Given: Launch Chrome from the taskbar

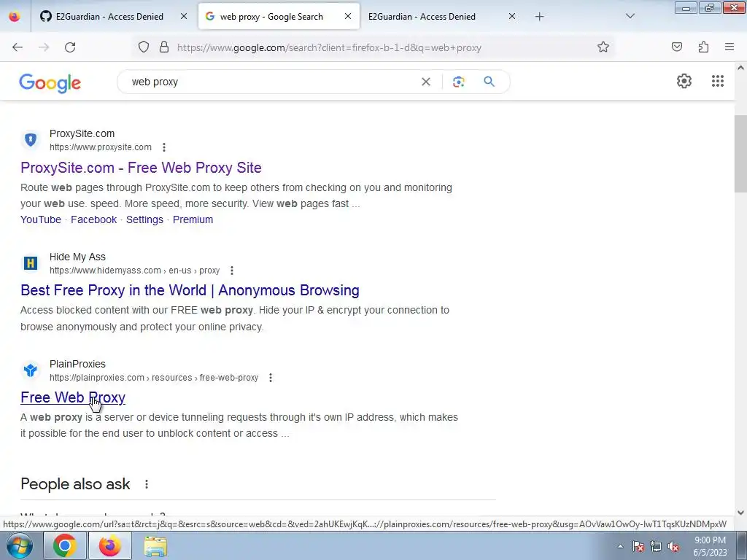Looking at the screenshot, I should coord(65,545).
